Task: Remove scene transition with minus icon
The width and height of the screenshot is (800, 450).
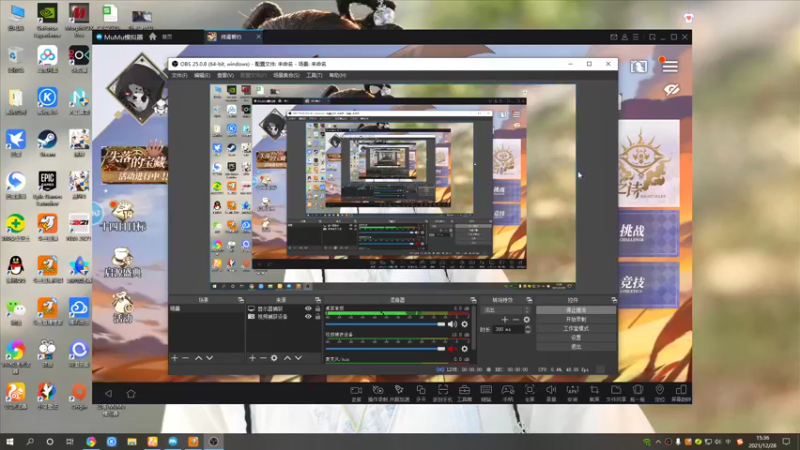Action: (516, 320)
